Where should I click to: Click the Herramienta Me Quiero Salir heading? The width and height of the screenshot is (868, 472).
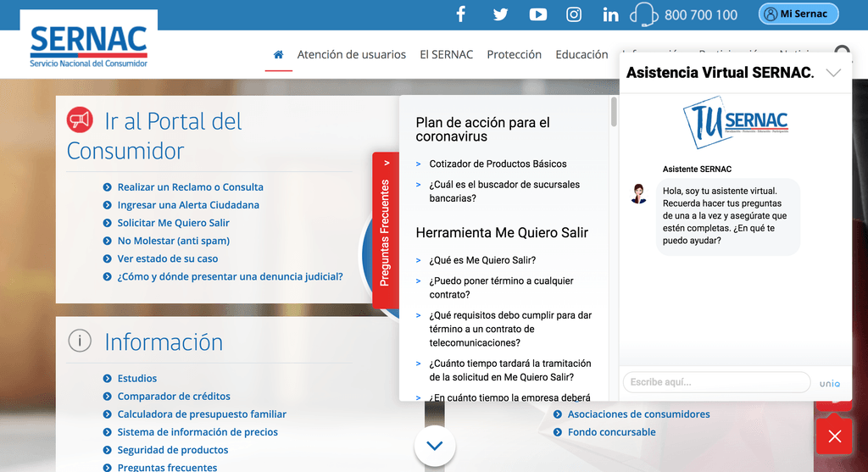(x=502, y=232)
